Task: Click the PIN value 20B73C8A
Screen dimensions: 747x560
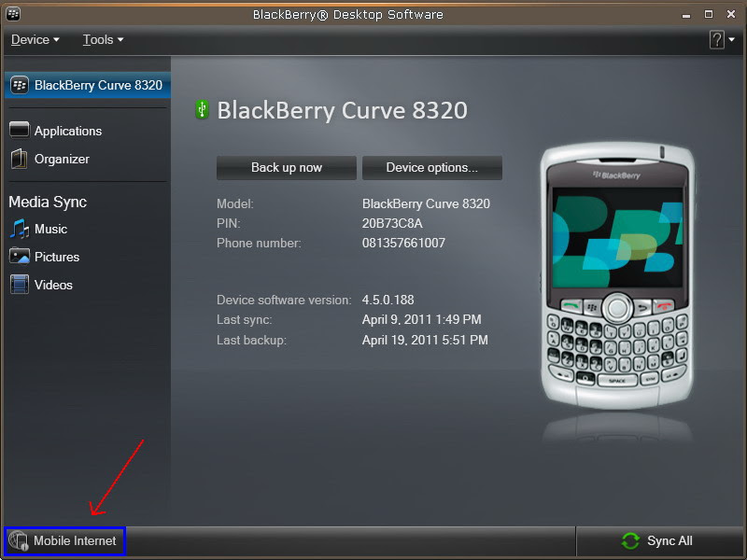Action: (x=392, y=223)
